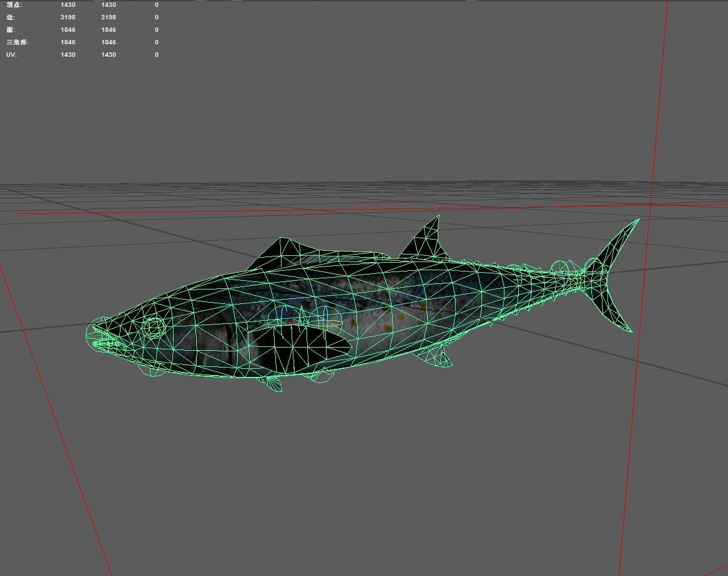Click the 三角形 label in the HUD
Image resolution: width=728 pixels, height=576 pixels.
[17, 42]
